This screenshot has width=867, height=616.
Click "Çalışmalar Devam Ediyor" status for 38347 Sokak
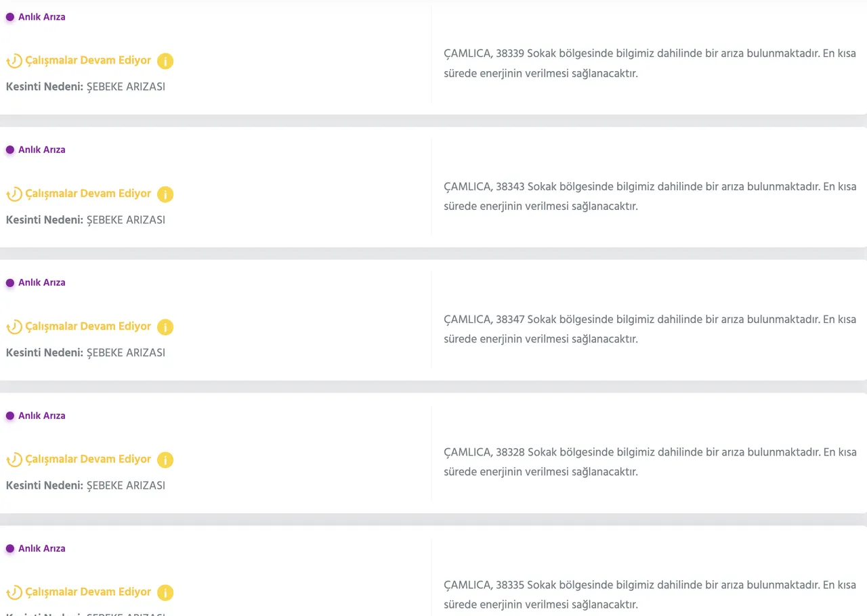tap(88, 326)
